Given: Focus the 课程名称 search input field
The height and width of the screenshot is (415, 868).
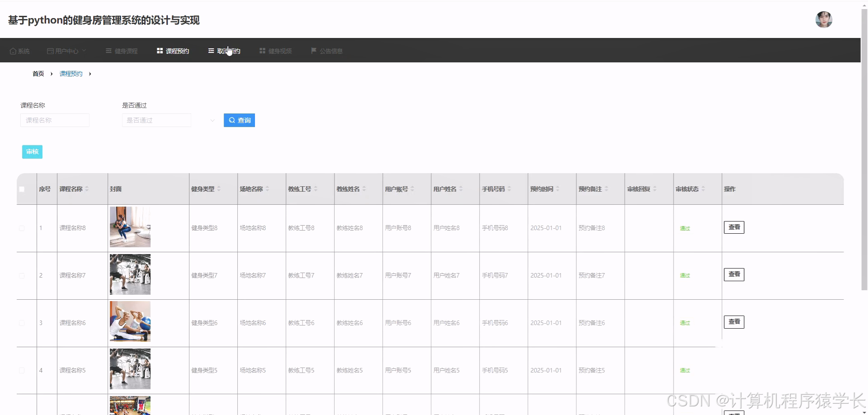Looking at the screenshot, I should (x=55, y=120).
